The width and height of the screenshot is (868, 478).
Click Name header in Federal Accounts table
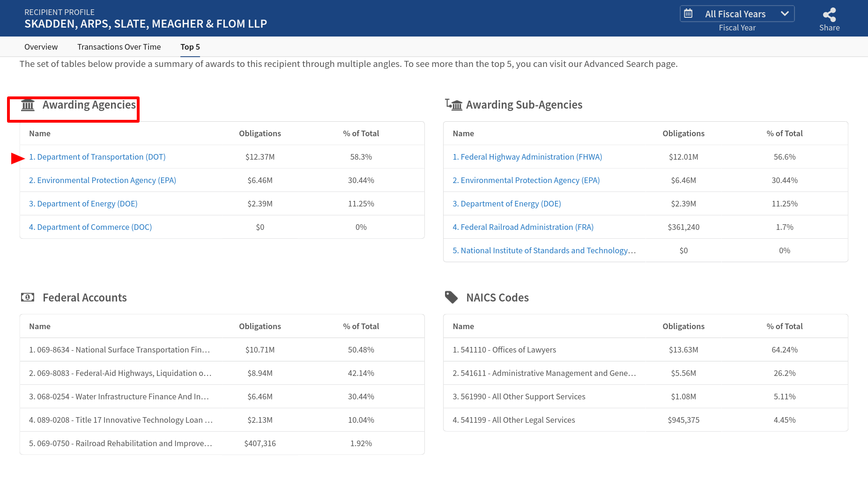click(40, 326)
